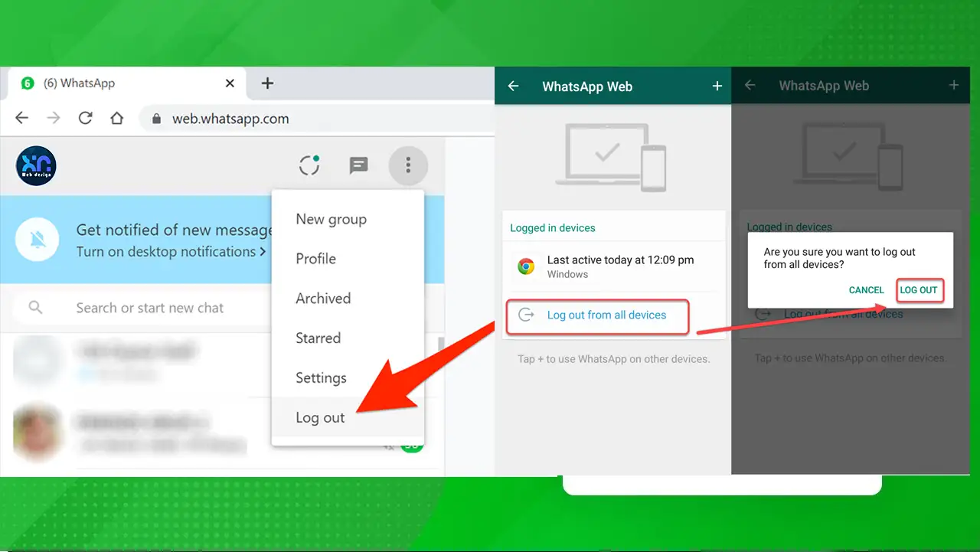The height and width of the screenshot is (552, 980).
Task: Choose New group from the menu
Action: coord(331,219)
